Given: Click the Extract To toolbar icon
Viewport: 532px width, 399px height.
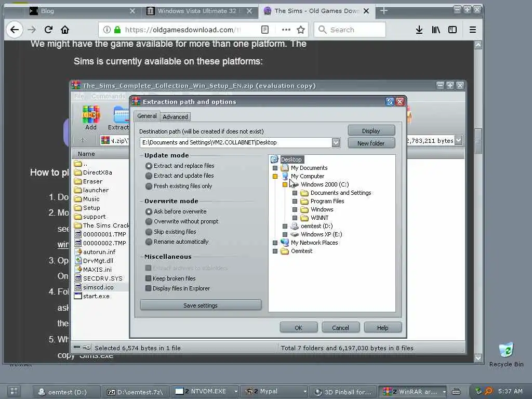Looking at the screenshot, I should [119, 117].
